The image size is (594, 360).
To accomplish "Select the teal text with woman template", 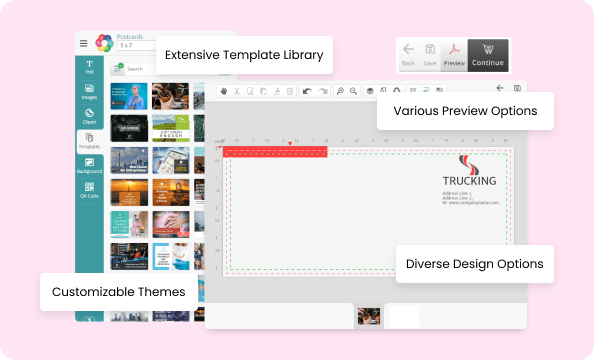I will click(129, 224).
